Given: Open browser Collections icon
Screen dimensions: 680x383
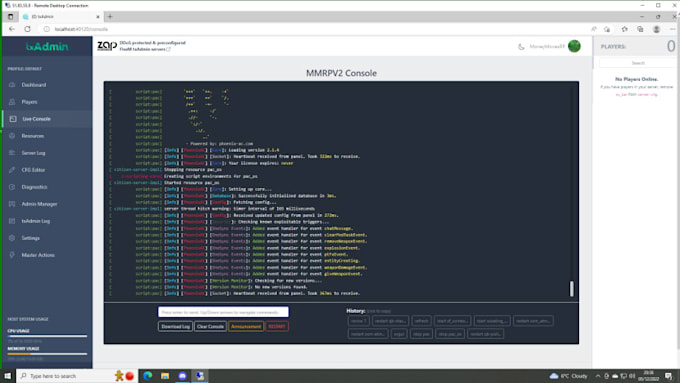Looking at the screenshot, I should pyautogui.click(x=640, y=29).
